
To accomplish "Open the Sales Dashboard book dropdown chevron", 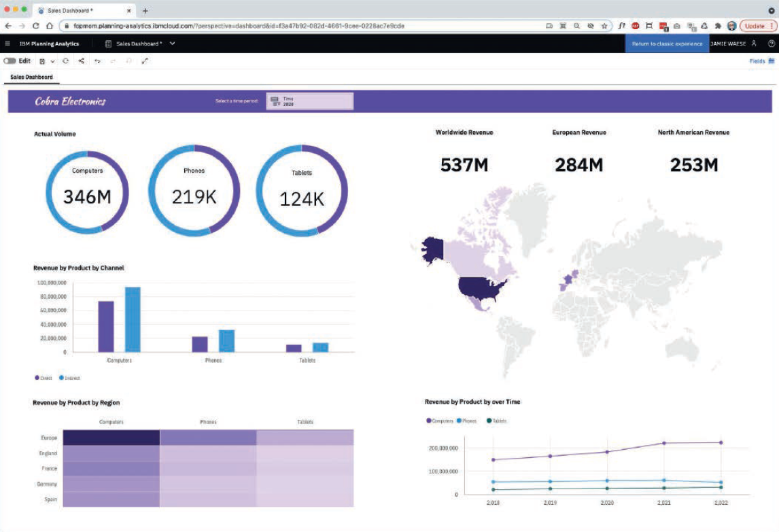I will click(173, 43).
